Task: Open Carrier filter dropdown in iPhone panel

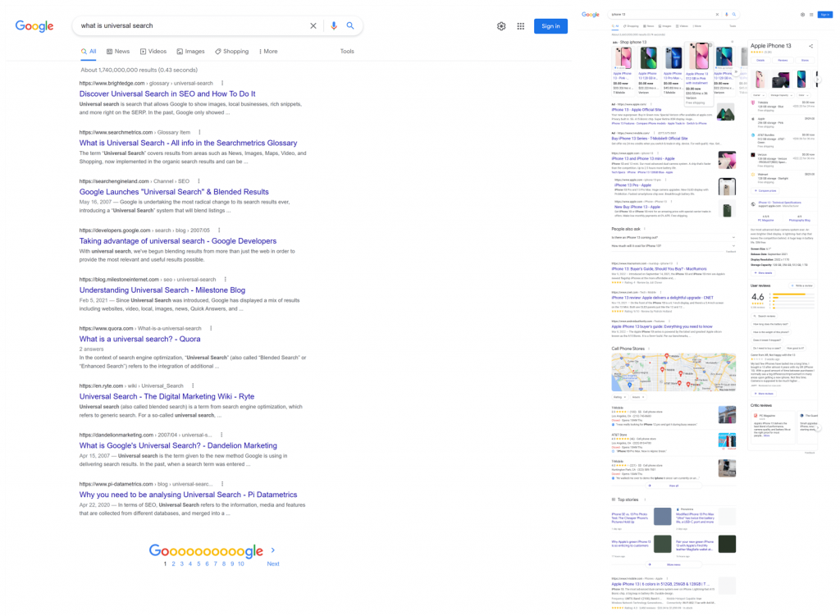Action: coord(759,95)
